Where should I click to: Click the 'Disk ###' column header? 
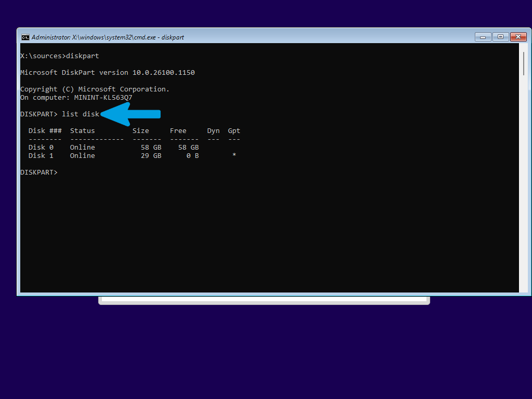tap(45, 131)
